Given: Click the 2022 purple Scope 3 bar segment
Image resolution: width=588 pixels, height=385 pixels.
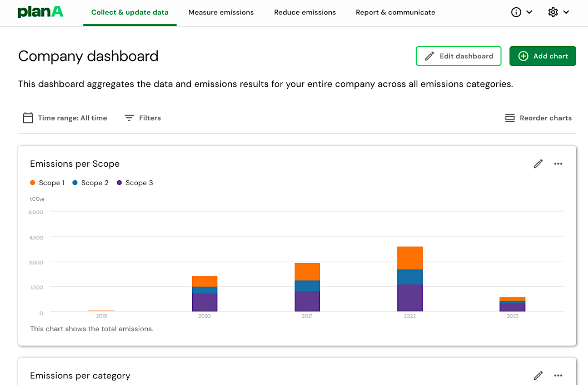Looking at the screenshot, I should [410, 298].
